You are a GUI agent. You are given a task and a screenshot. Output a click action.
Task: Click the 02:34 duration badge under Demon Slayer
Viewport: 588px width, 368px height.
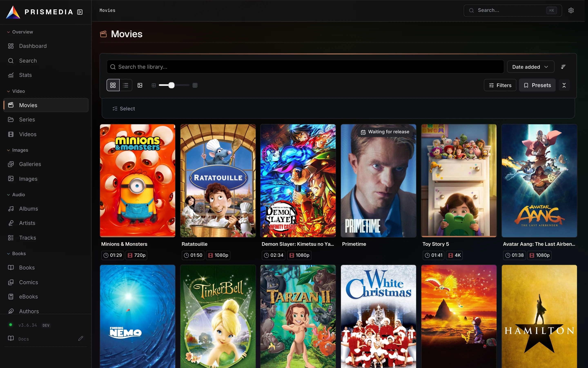[274, 255]
